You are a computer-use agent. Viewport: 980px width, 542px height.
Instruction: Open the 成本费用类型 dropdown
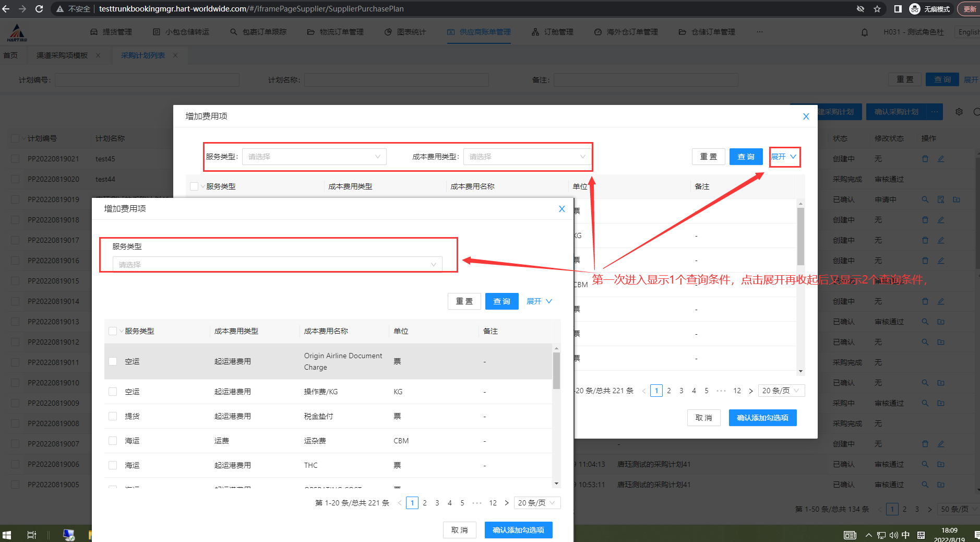(x=527, y=157)
